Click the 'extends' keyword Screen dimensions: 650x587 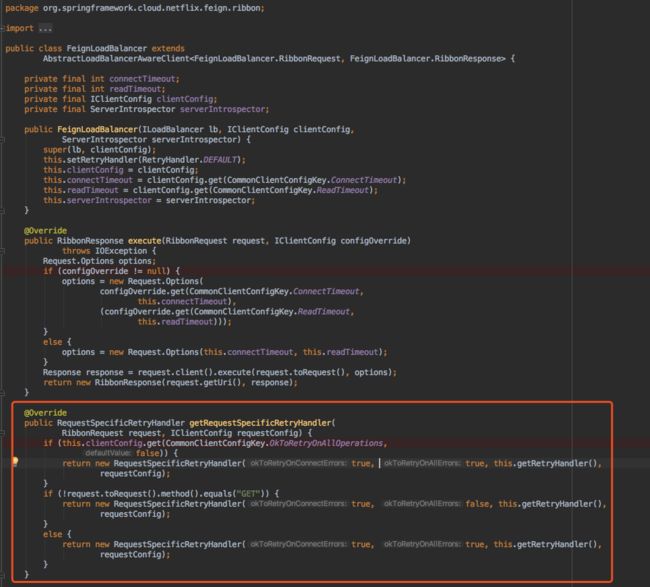(x=168, y=49)
